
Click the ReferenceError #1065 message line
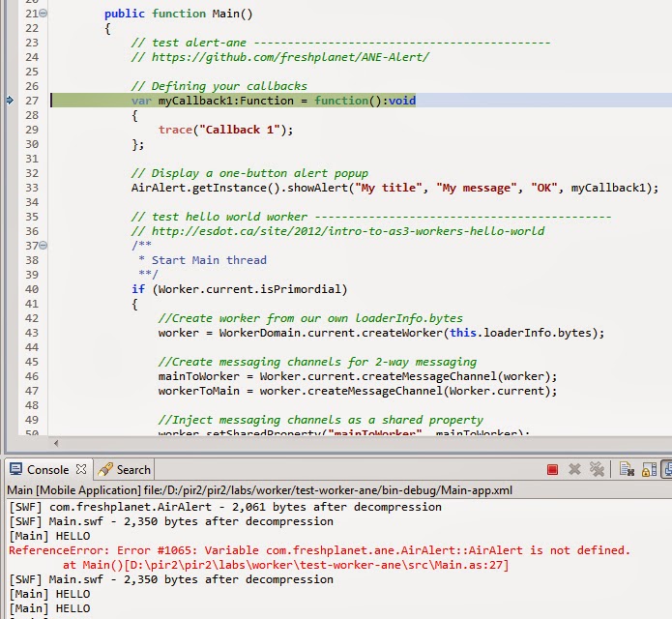[x=319, y=550]
